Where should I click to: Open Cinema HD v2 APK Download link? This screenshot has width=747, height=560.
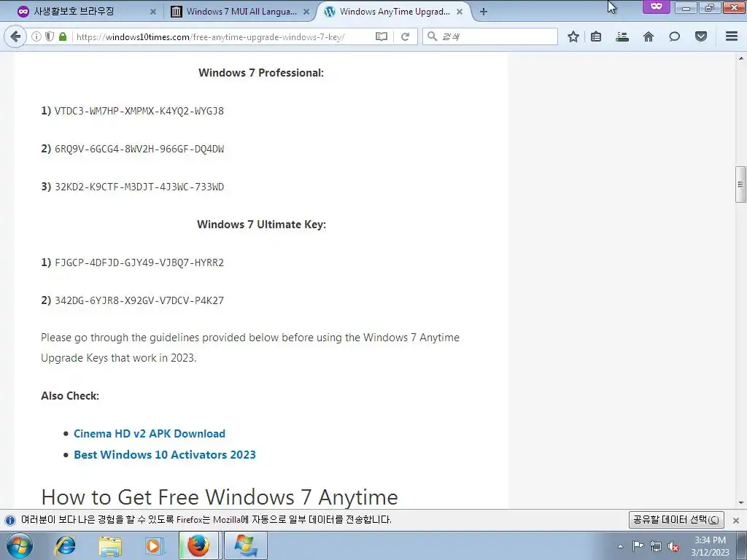[x=150, y=434]
